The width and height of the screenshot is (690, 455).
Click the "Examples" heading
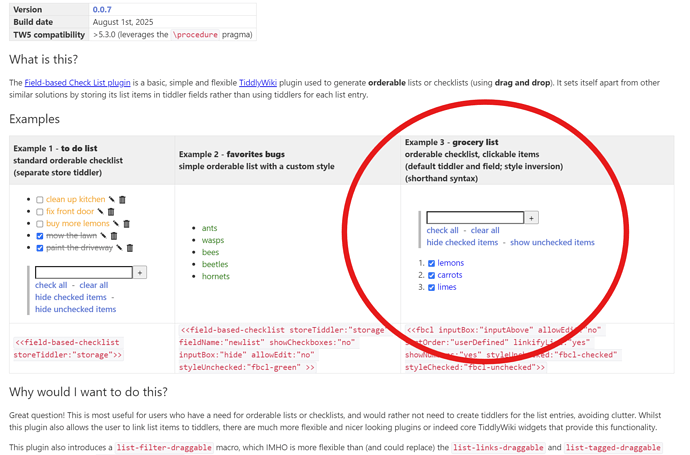(34, 119)
